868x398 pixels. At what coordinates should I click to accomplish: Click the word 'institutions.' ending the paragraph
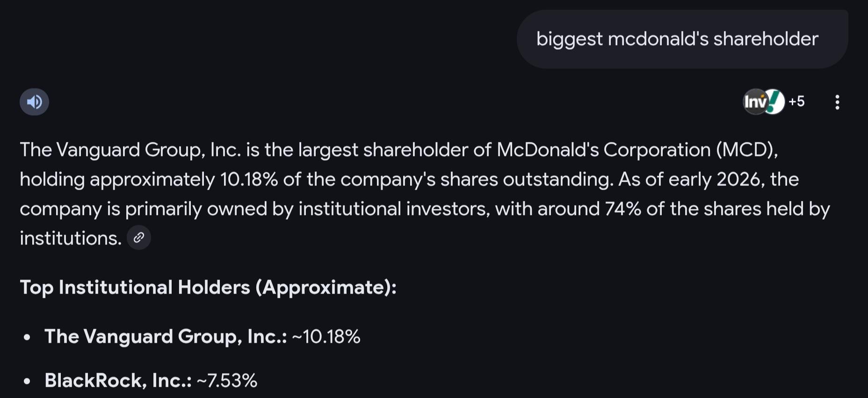click(x=71, y=238)
